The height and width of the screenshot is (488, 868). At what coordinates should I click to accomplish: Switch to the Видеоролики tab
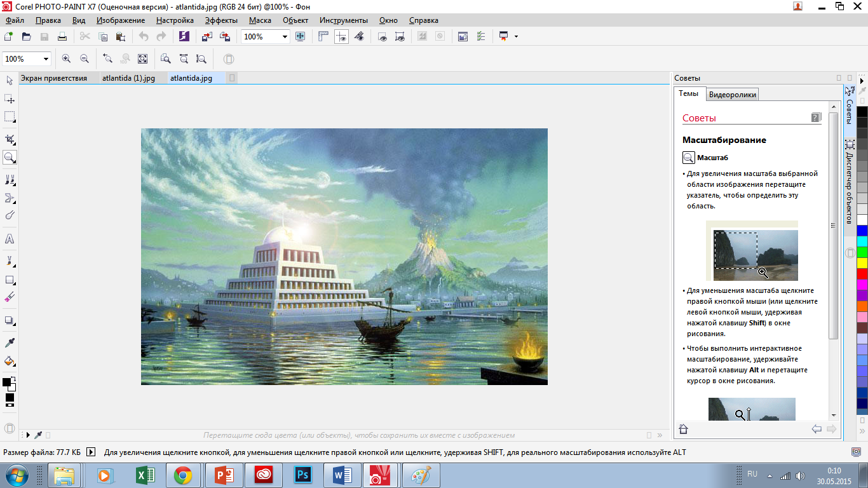tap(733, 95)
